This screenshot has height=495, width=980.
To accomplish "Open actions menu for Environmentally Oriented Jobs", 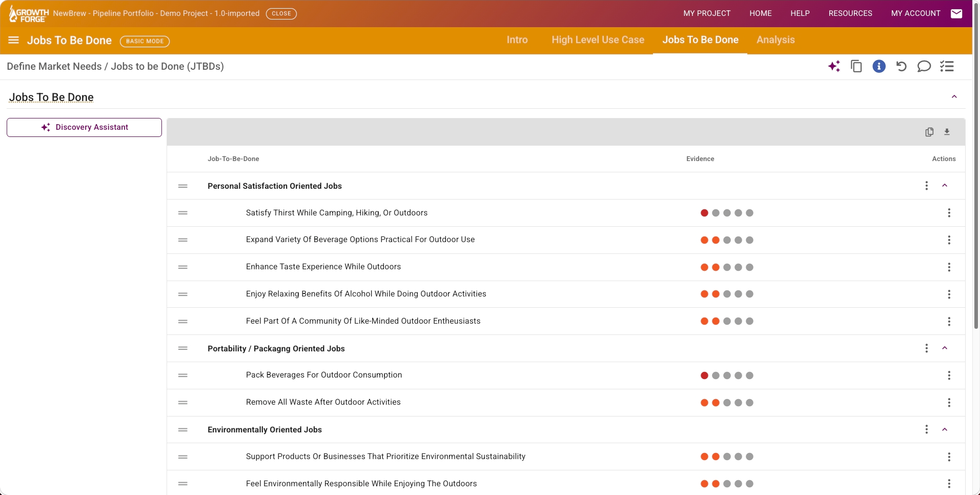I will (926, 429).
